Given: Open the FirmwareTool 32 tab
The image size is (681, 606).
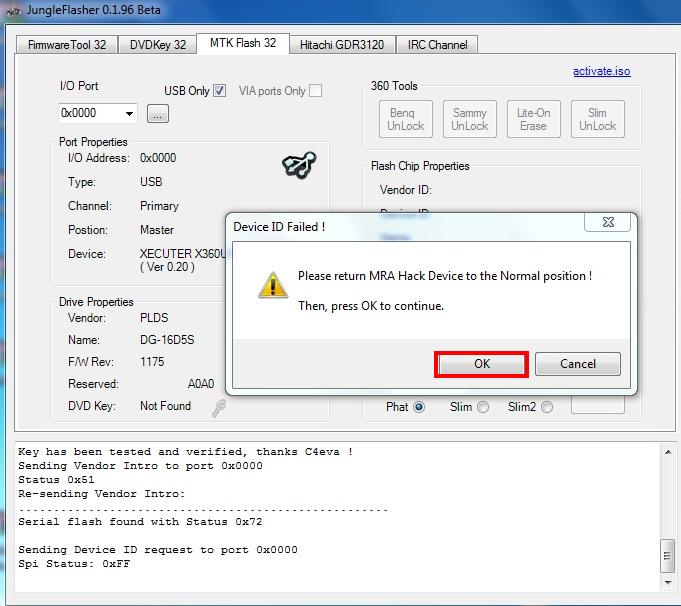Looking at the screenshot, I should [x=67, y=45].
